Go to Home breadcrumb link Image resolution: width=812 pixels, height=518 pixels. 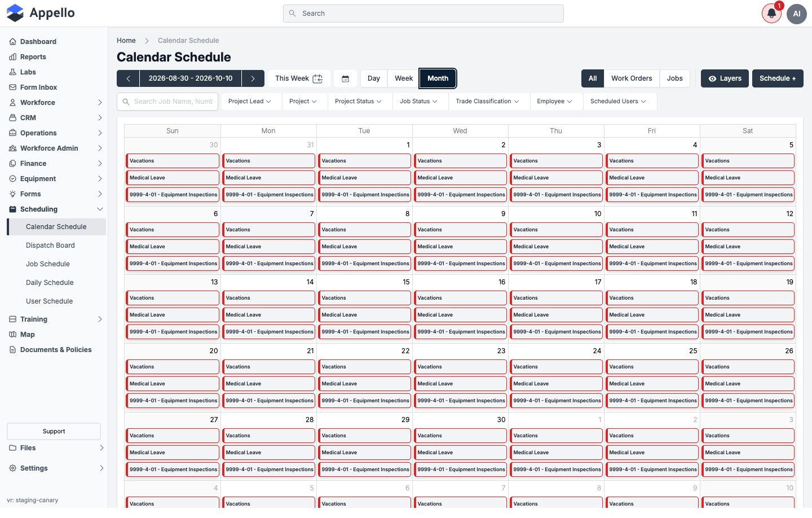coord(126,41)
